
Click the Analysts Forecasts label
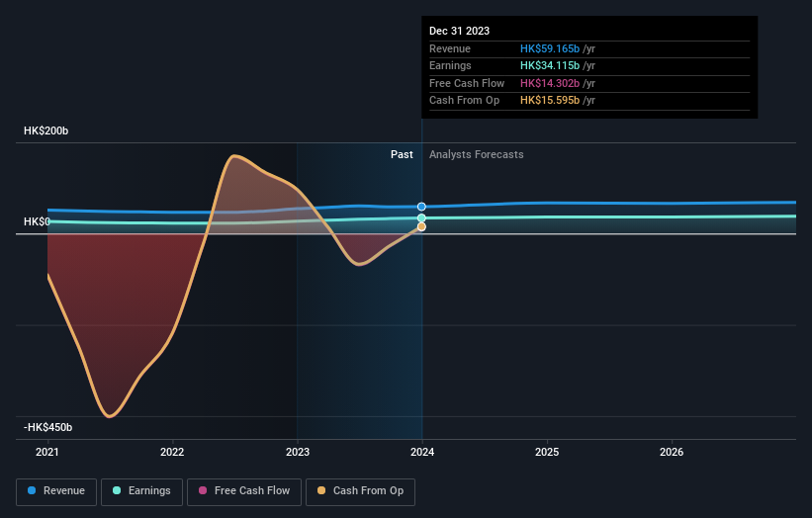click(x=477, y=154)
